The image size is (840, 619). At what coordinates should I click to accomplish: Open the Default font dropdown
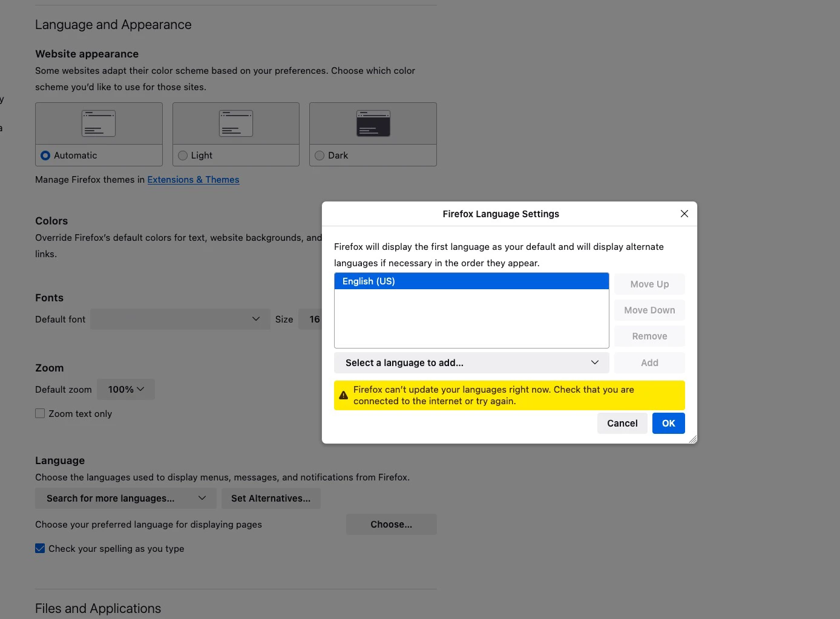coord(180,319)
